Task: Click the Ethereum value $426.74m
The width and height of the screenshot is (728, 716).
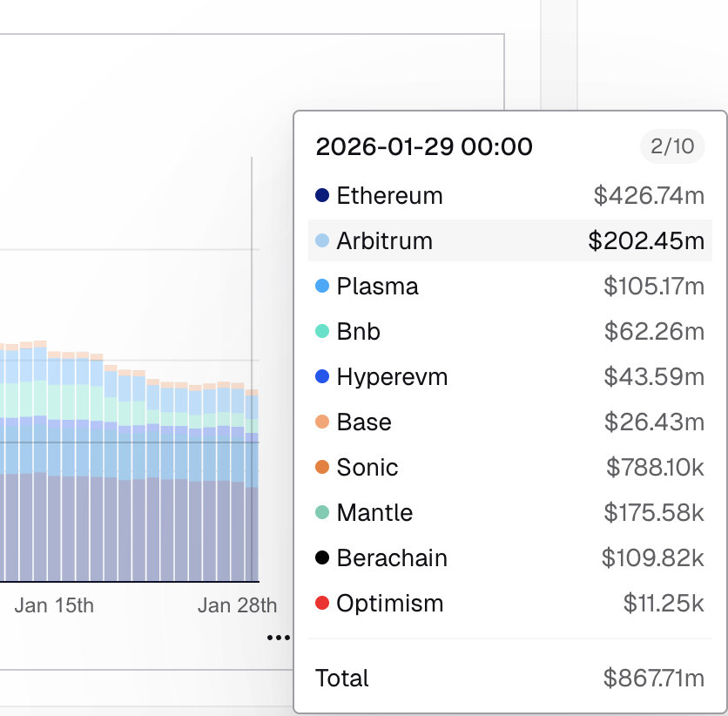Action: coord(649,195)
